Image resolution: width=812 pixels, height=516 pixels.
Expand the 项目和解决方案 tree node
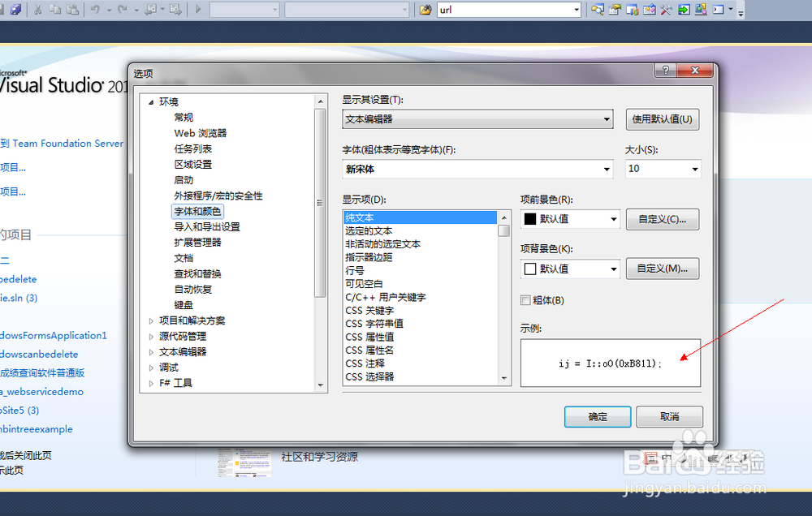(151, 321)
